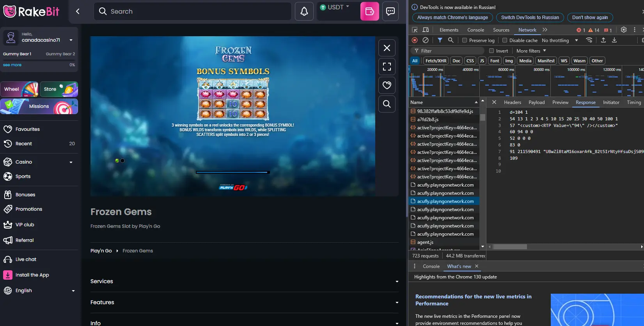Open the Wheel promo button
Viewport: 644px width, 326px height.
[20, 89]
